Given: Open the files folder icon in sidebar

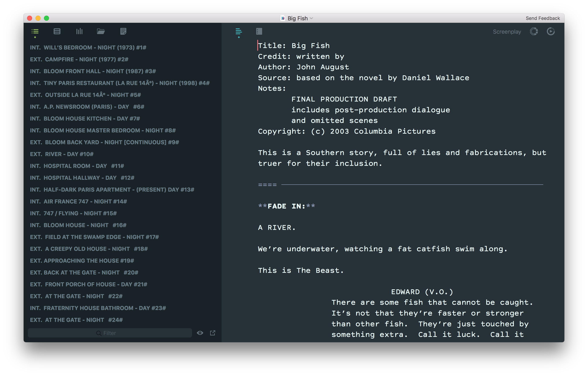Looking at the screenshot, I should pyautogui.click(x=101, y=31).
